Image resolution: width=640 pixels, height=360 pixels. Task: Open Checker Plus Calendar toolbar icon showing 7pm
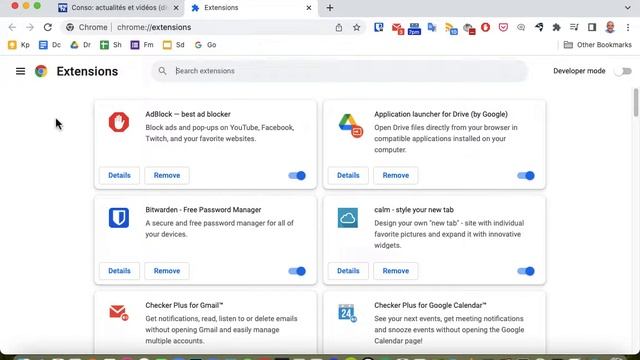(414, 29)
